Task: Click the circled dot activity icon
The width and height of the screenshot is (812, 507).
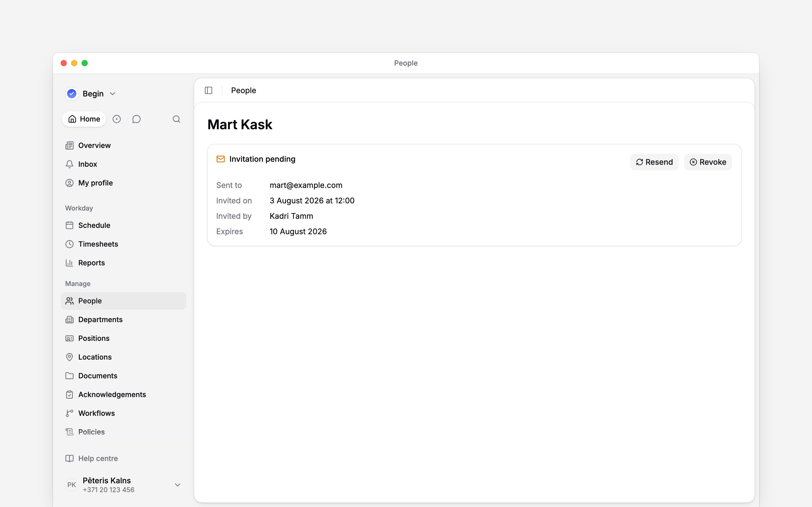Action: [116, 119]
